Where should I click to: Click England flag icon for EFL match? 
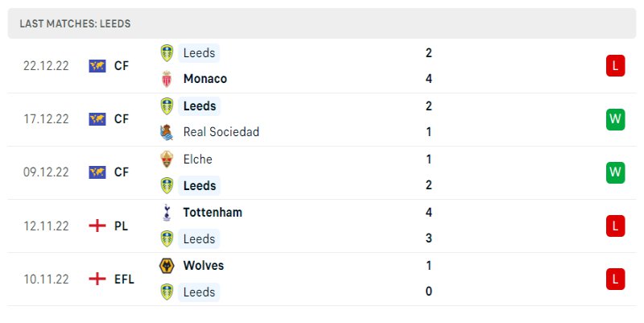(x=97, y=279)
